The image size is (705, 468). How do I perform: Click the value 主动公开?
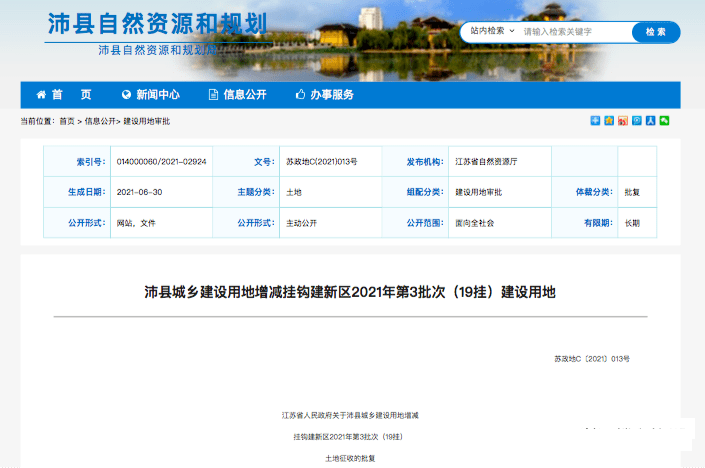pyautogui.click(x=302, y=223)
